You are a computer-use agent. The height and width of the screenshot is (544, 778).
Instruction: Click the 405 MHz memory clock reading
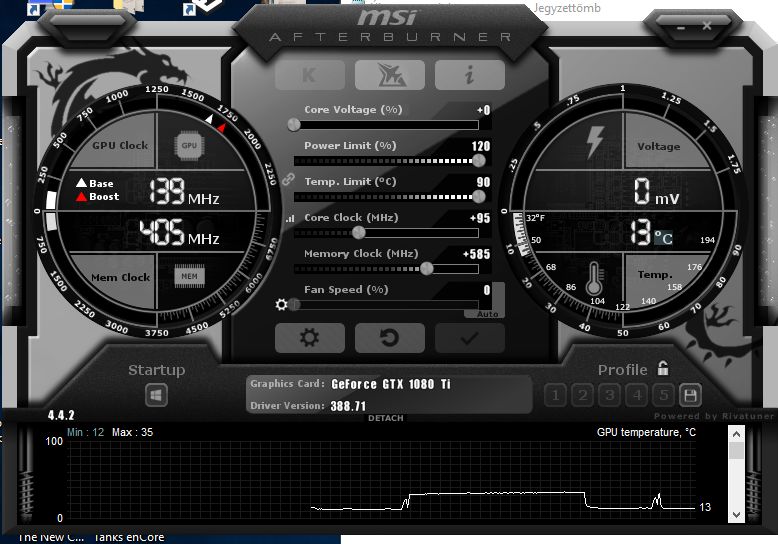tap(180, 233)
